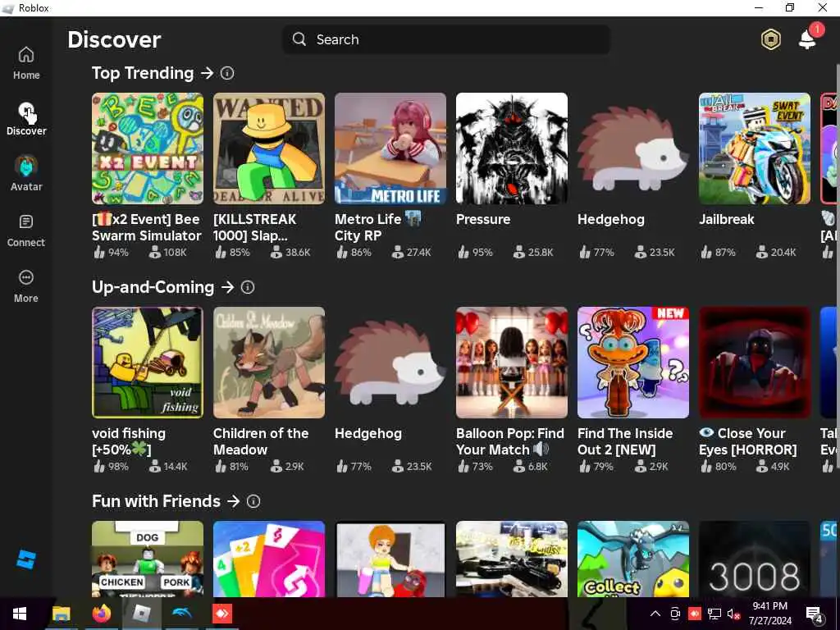This screenshot has width=840, height=630.
Task: Click the red app icon in taskbar
Action: tap(221, 614)
